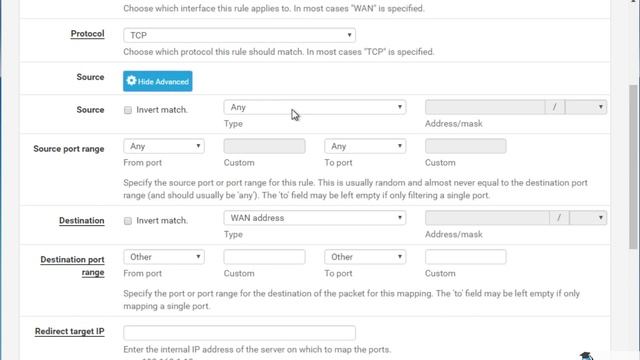Click the page vertical scrollbar

coord(633,166)
